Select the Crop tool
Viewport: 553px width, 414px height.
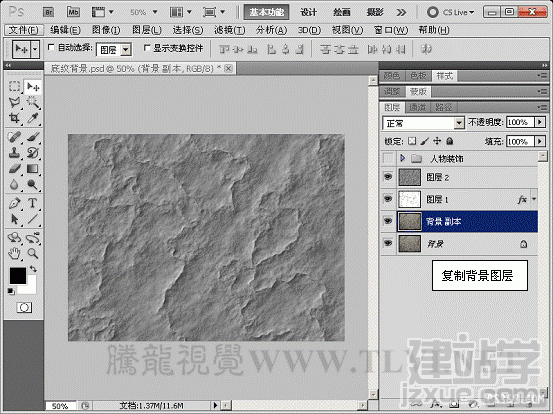[14, 118]
